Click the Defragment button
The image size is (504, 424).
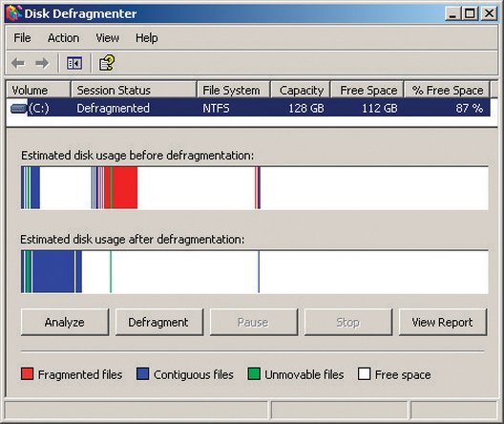click(159, 322)
